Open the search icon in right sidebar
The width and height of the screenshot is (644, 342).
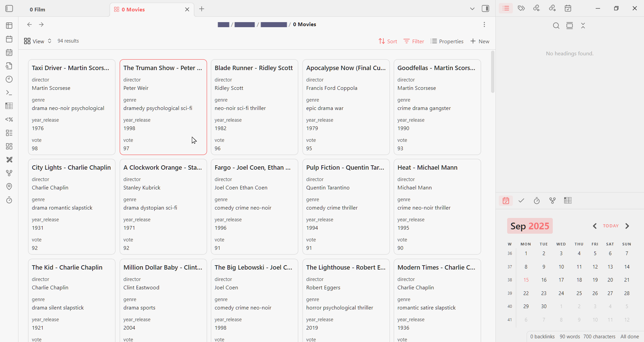556,26
